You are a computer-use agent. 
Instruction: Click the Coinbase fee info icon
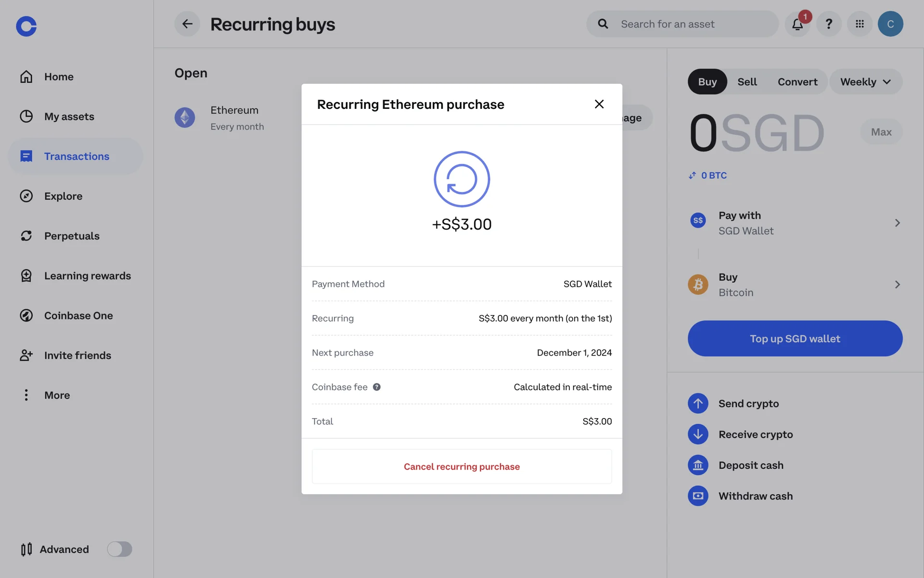(377, 387)
